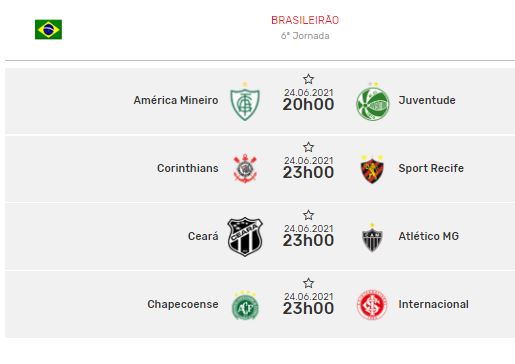This screenshot has width=515, height=364.
Task: Click the América Mineiro club crest
Action: click(245, 101)
